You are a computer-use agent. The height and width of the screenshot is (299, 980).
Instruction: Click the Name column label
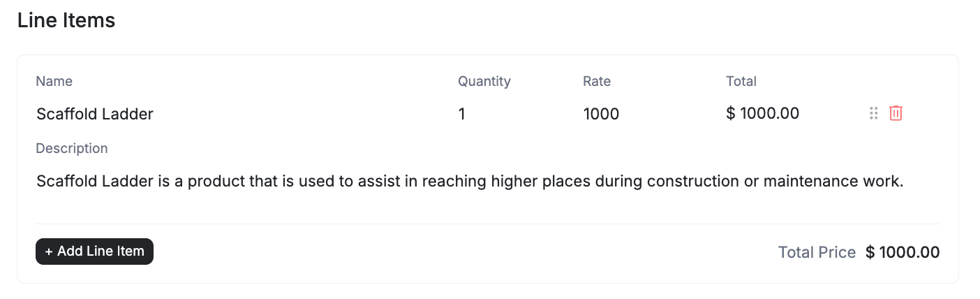54,81
